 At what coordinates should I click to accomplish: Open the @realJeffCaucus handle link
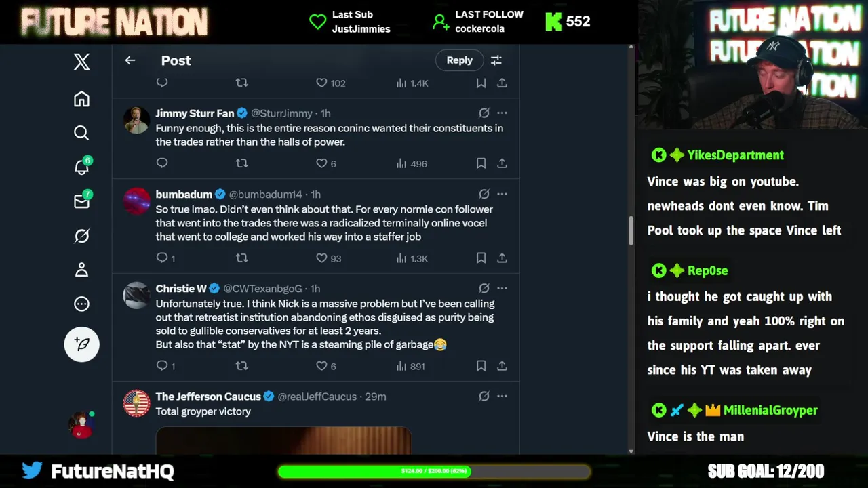(x=318, y=396)
